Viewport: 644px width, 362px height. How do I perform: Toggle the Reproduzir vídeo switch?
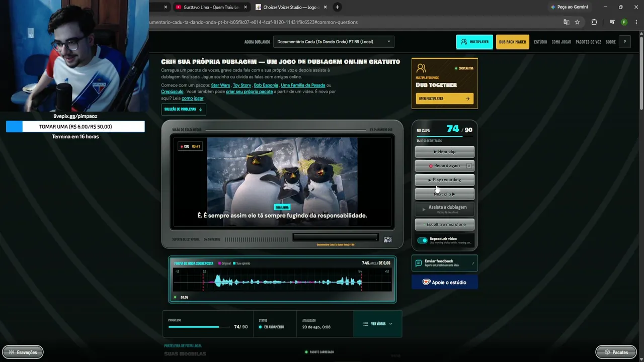422,240
